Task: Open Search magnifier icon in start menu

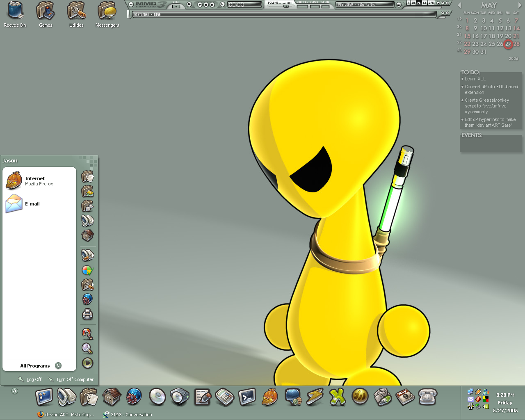Action: pyautogui.click(x=87, y=349)
